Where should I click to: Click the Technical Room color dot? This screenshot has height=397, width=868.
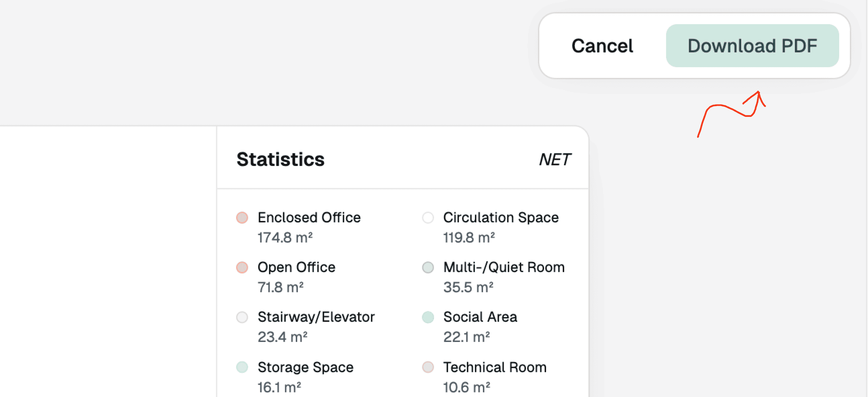point(428,367)
